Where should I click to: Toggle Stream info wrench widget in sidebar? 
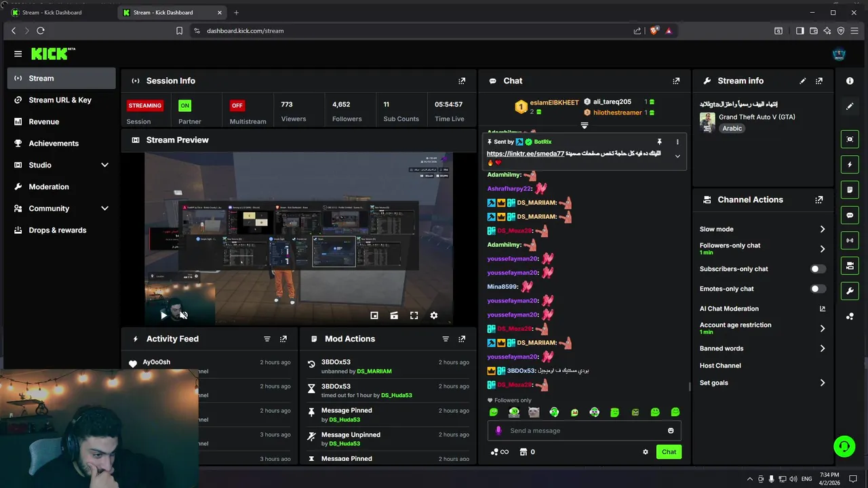[x=850, y=291]
